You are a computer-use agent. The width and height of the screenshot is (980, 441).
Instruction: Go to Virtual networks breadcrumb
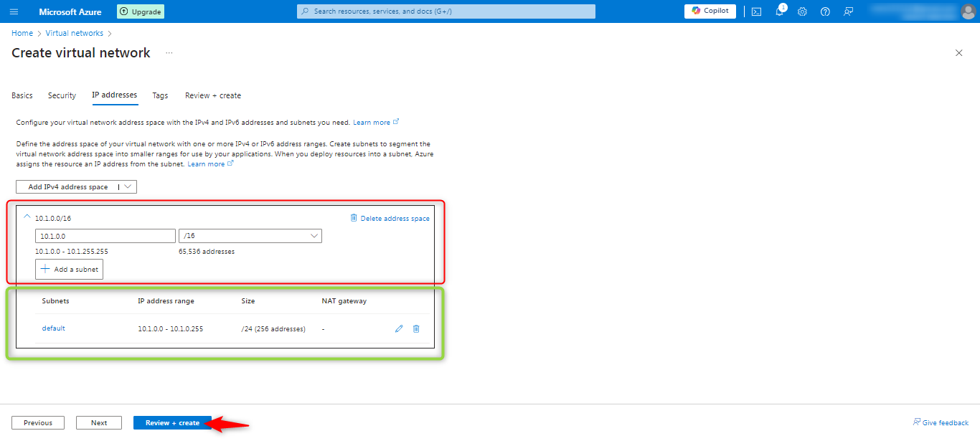click(75, 33)
